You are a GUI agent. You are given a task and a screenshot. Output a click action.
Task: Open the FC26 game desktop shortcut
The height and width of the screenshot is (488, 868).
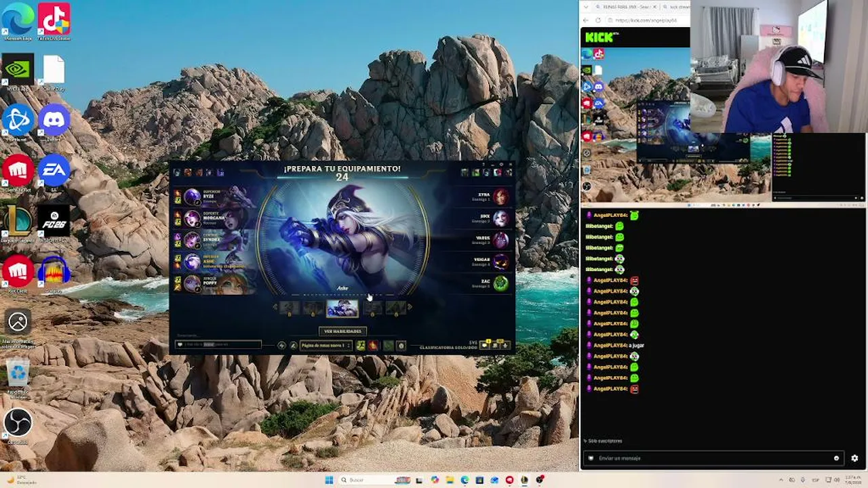tap(54, 224)
